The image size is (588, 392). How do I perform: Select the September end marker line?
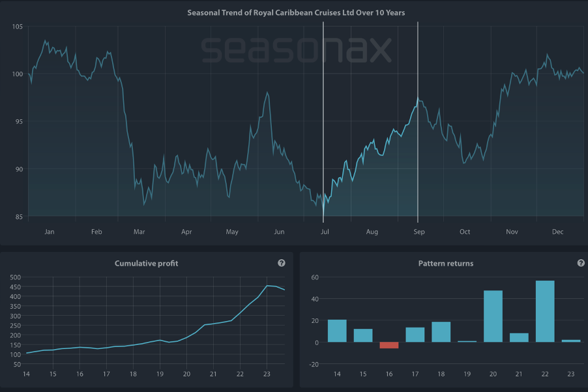[418, 122]
